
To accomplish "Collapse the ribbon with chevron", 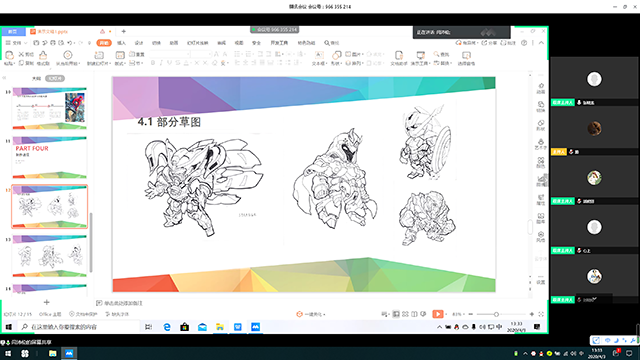I will point(541,43).
